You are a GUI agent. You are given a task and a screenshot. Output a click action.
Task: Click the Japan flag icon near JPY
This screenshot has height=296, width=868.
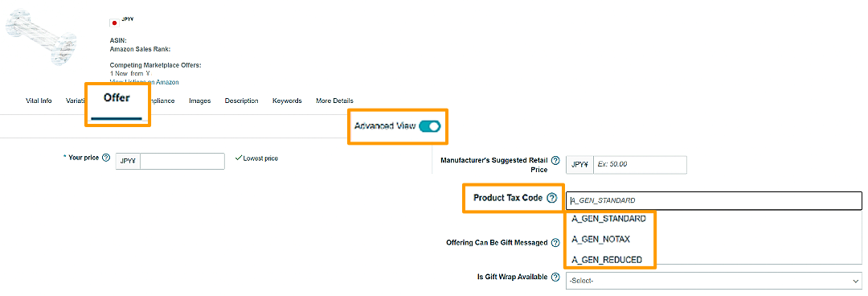point(115,23)
